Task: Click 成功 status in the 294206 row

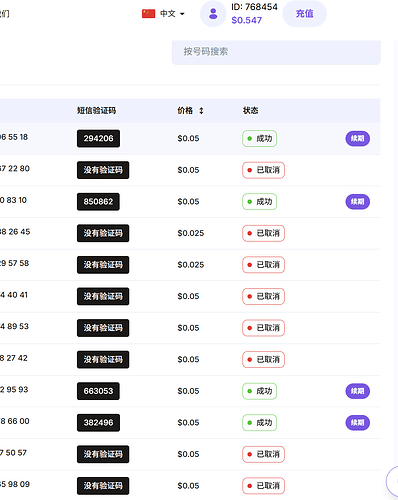Action: pyautogui.click(x=259, y=138)
